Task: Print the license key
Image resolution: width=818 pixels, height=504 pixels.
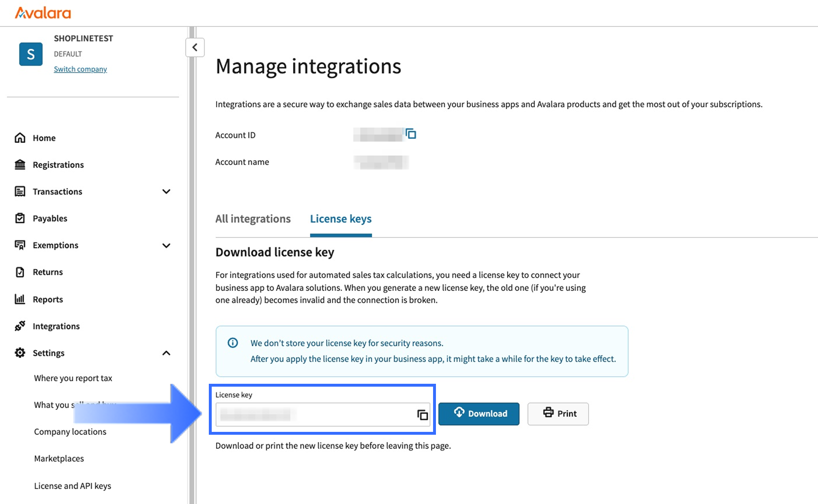Action: tap(558, 414)
